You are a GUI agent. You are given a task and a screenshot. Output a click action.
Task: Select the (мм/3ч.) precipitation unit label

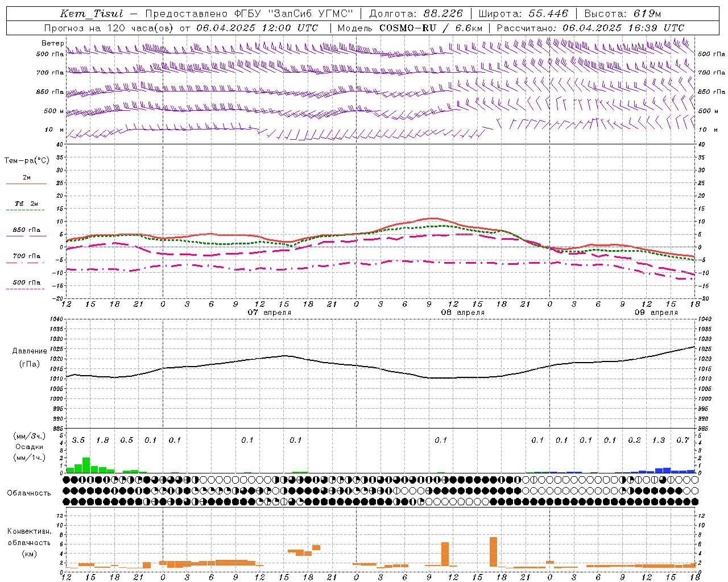point(29,436)
